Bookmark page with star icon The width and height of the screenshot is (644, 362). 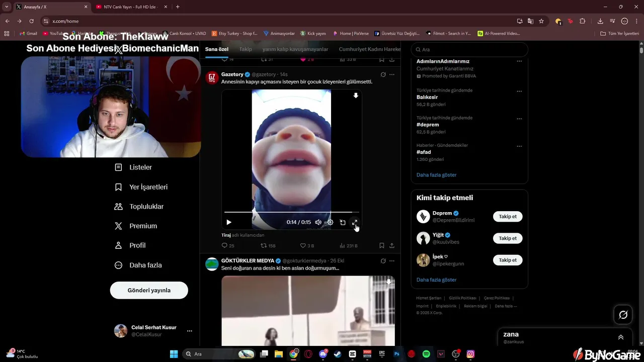(541, 21)
